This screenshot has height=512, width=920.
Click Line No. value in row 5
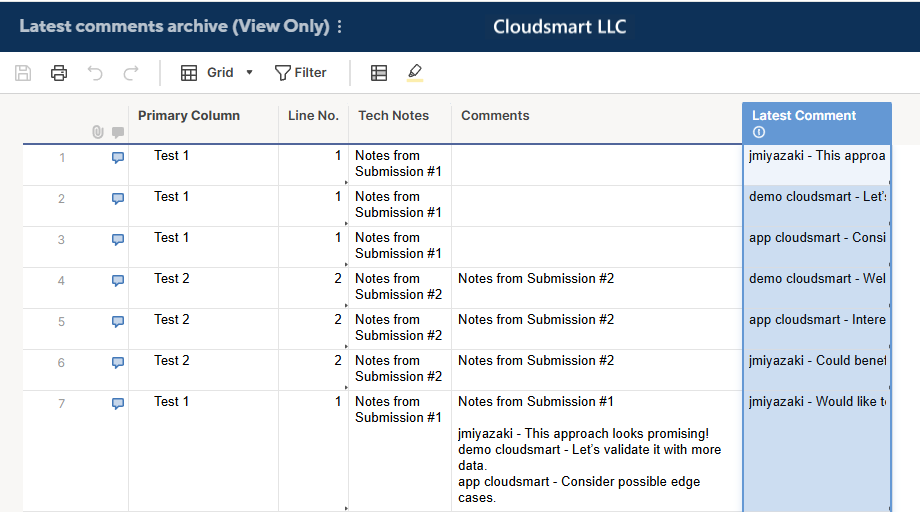tap(313, 329)
